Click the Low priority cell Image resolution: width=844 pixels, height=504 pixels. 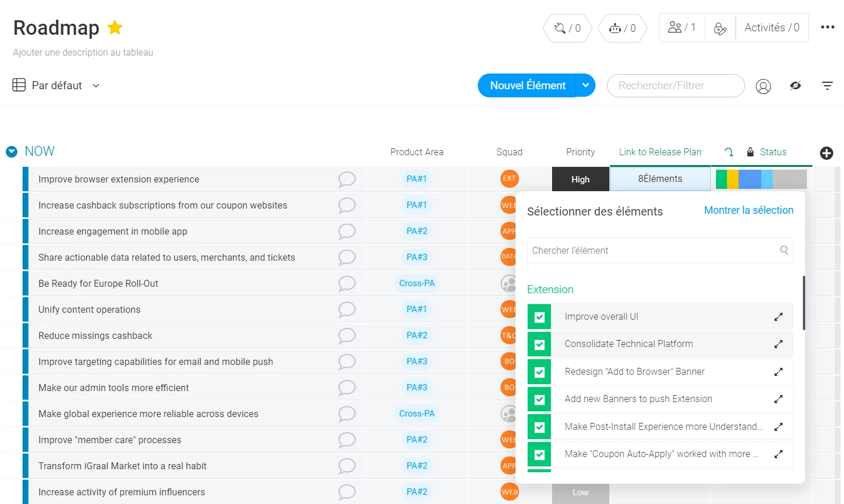click(x=580, y=492)
